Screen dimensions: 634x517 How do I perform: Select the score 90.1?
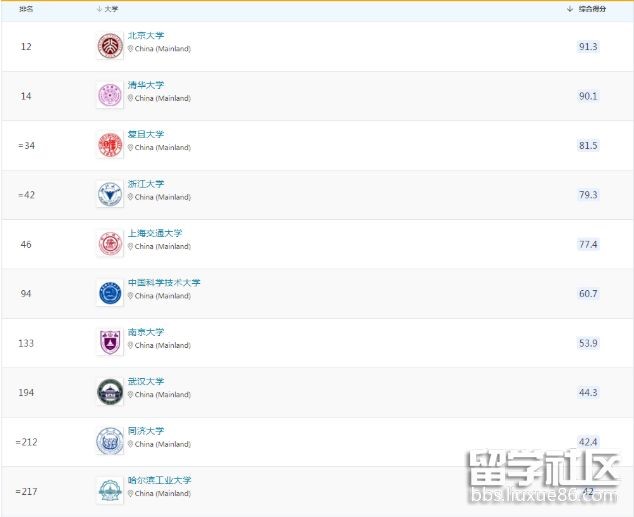click(x=588, y=96)
